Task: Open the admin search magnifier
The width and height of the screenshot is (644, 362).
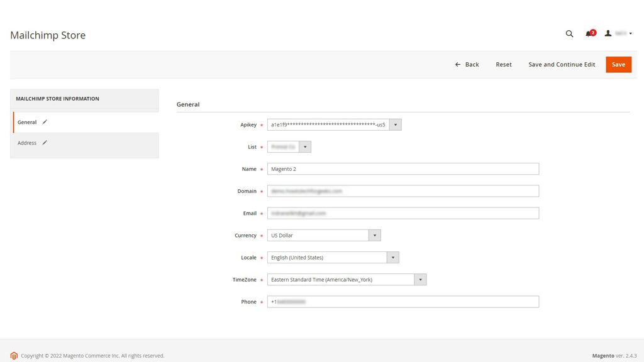Action: 569,34
